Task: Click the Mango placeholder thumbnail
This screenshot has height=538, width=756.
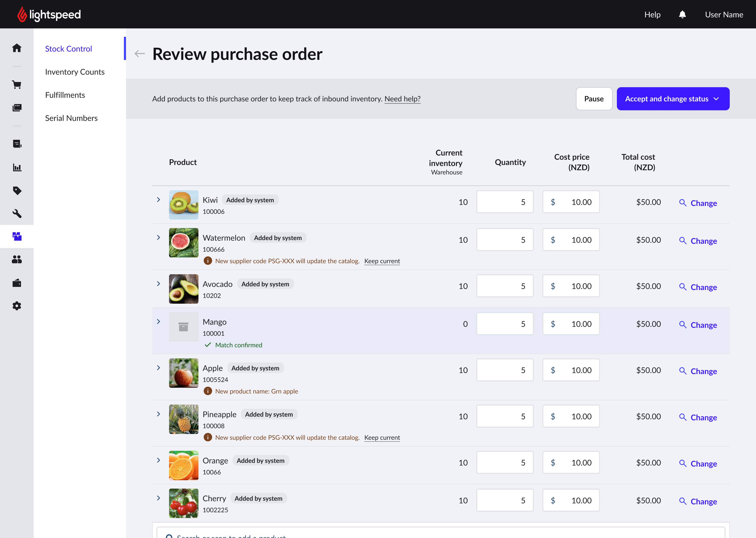Action: pyautogui.click(x=184, y=327)
